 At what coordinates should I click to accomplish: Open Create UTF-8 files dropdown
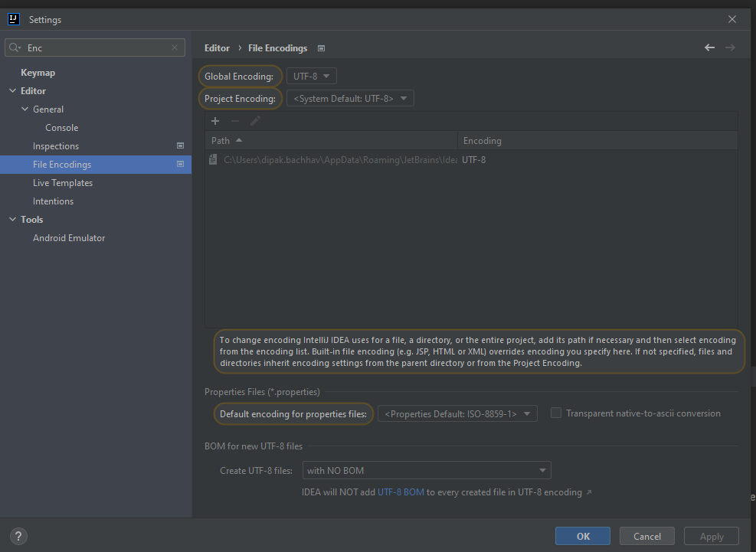click(426, 470)
